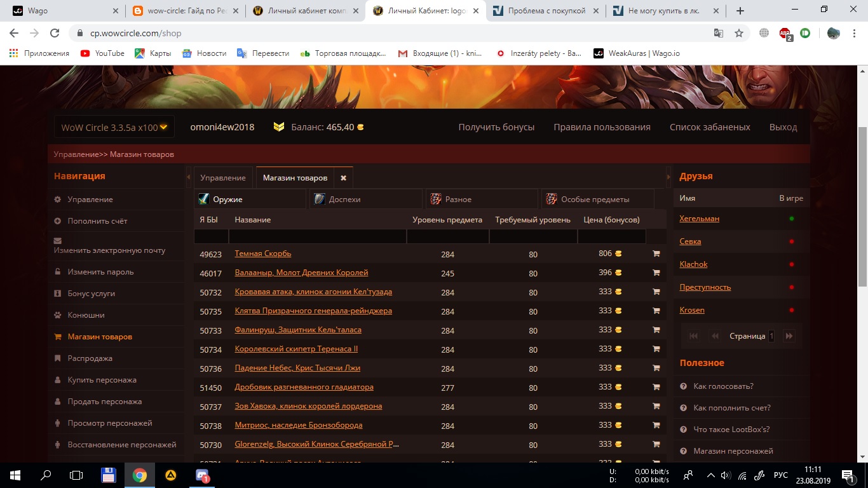
Task: Go to next friends page
Action: tap(789, 336)
